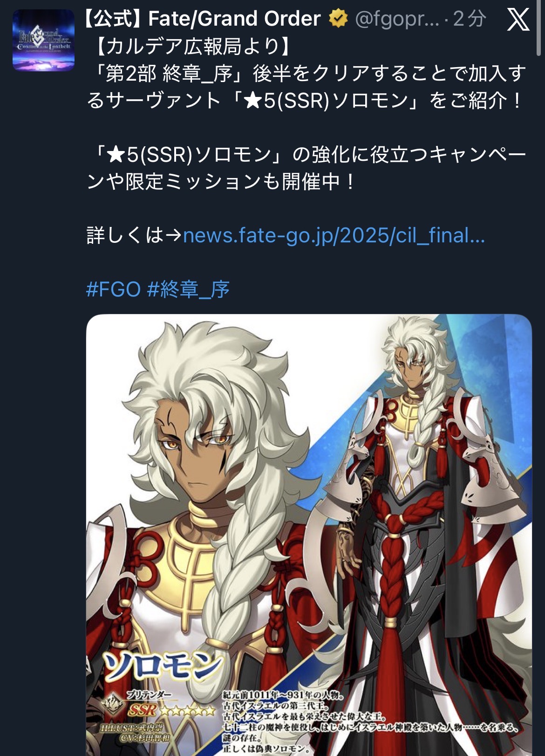Click the paragraph about 第2部 終章_序
Screen dimensions: 545x756
pyautogui.click(x=307, y=87)
